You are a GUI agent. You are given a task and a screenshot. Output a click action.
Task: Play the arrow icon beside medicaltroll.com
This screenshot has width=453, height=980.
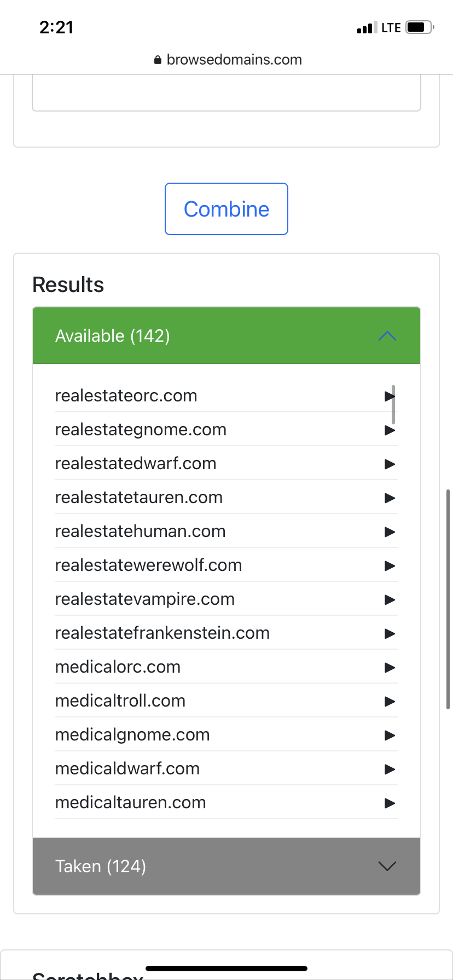[390, 701]
